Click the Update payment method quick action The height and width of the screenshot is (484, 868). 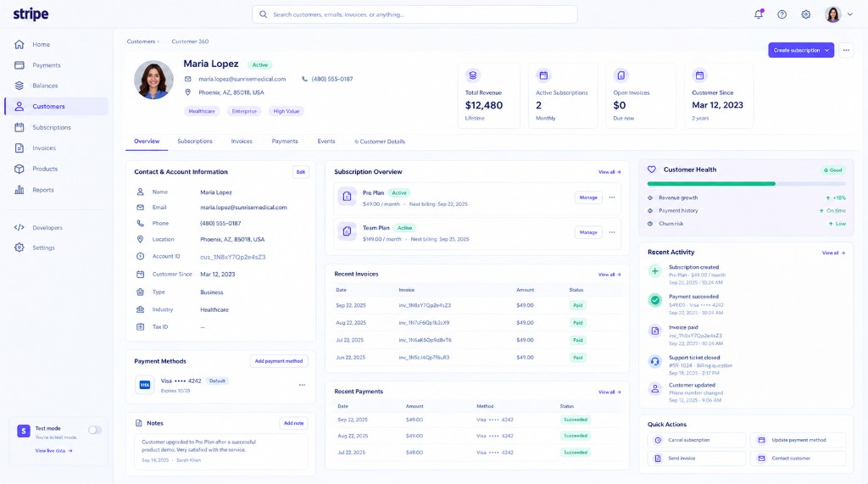click(798, 440)
